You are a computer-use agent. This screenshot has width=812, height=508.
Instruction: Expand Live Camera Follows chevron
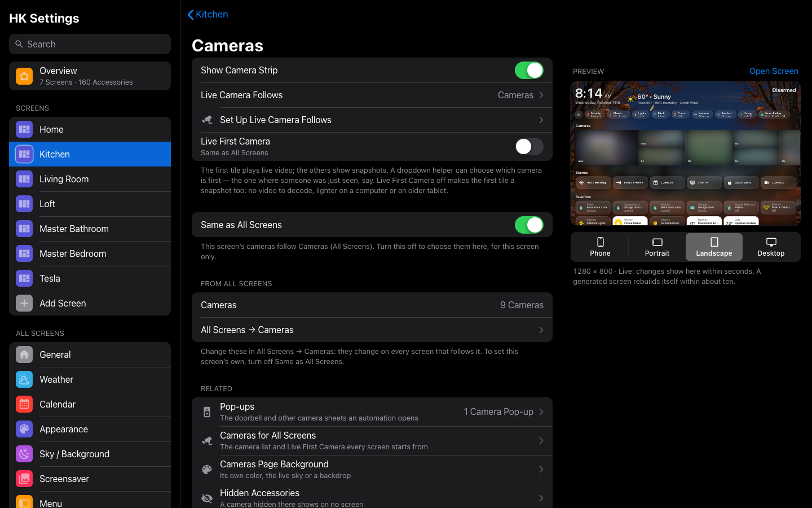click(541, 95)
